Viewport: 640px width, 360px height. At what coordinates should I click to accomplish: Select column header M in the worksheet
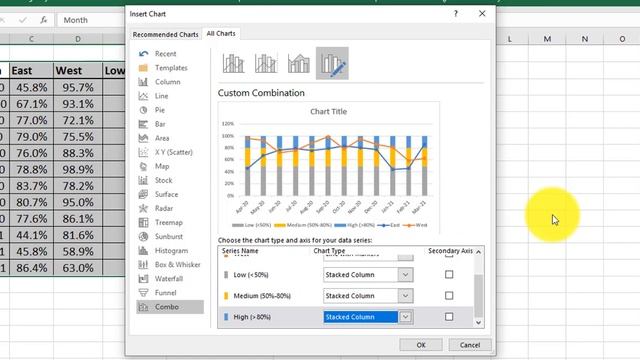click(547, 39)
